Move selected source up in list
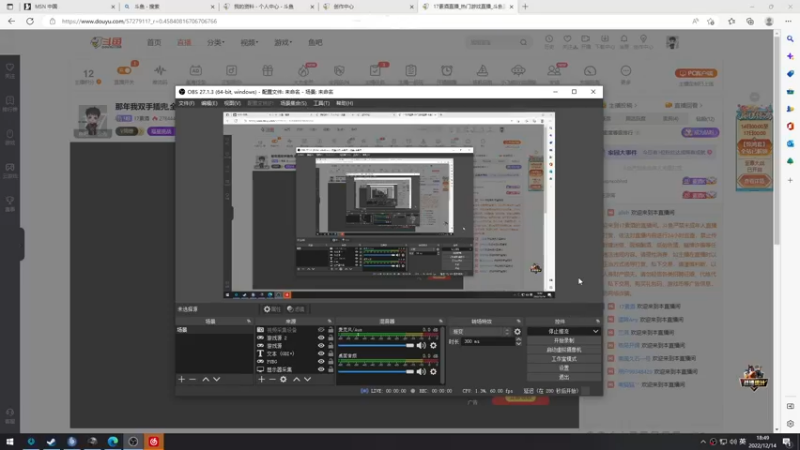This screenshot has height=450, width=800. [296, 379]
